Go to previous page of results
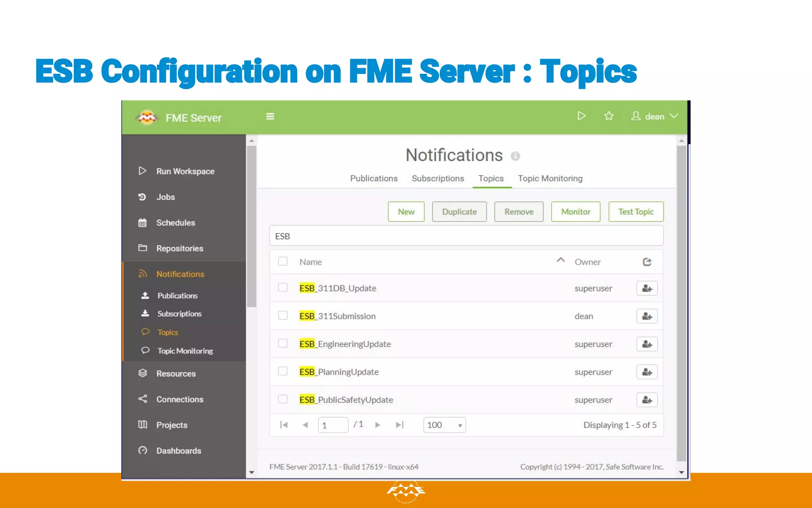 [305, 425]
